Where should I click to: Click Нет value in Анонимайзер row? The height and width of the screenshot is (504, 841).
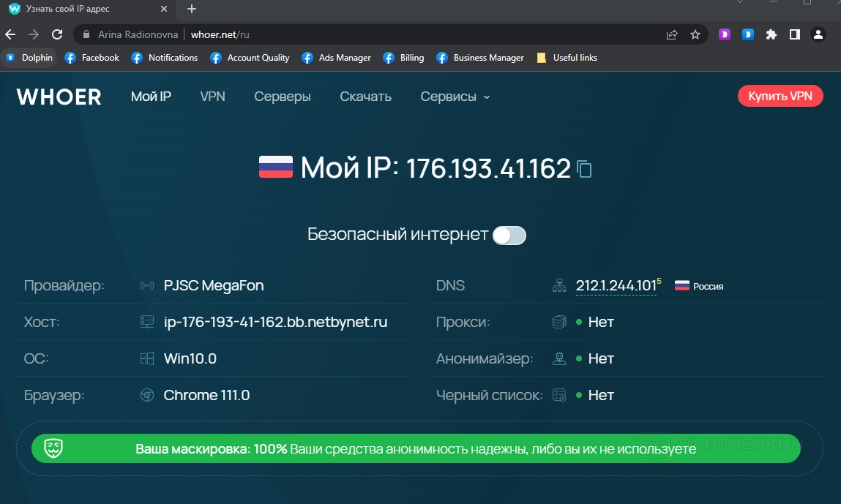[x=601, y=358]
